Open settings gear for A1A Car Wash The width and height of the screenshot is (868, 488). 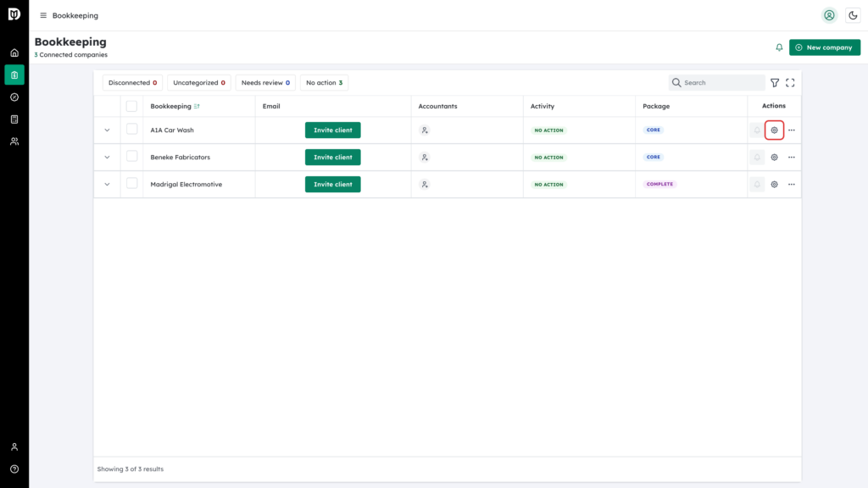click(x=775, y=130)
